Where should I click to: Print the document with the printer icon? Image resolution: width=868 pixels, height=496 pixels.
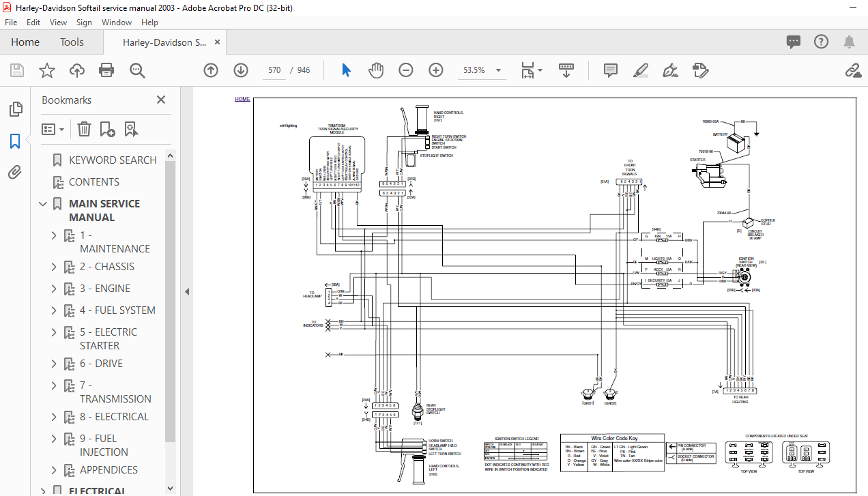pyautogui.click(x=106, y=70)
